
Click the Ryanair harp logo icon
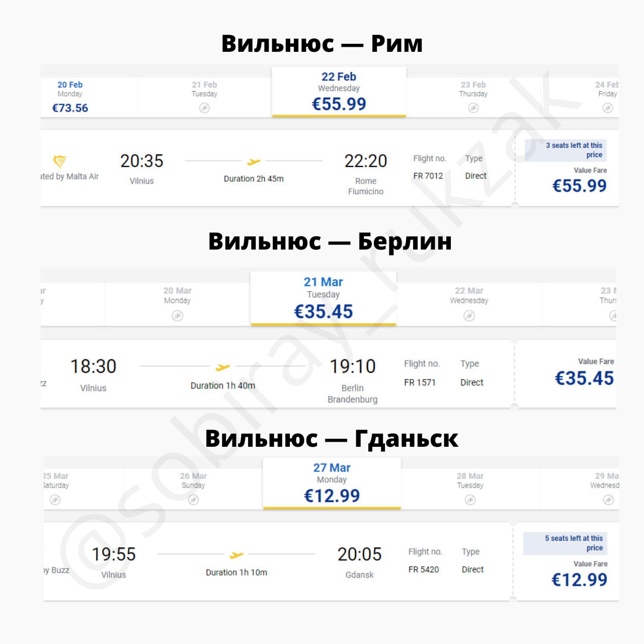tap(59, 162)
